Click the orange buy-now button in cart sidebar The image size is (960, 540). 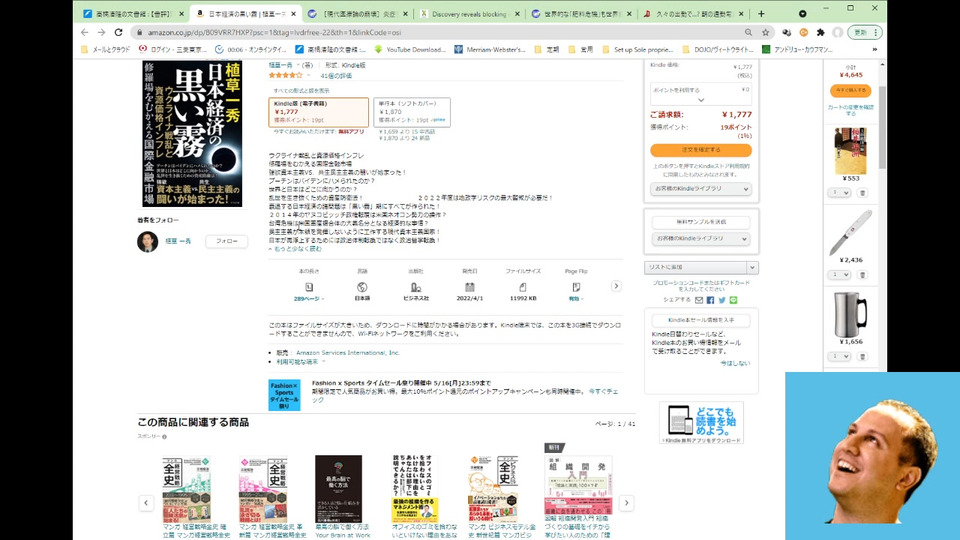pyautogui.click(x=850, y=91)
